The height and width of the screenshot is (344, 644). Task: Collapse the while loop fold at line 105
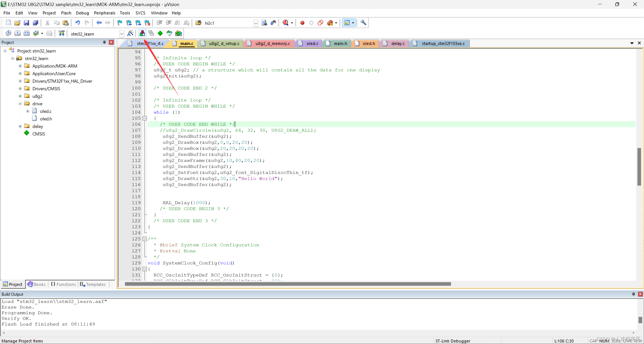(x=145, y=118)
